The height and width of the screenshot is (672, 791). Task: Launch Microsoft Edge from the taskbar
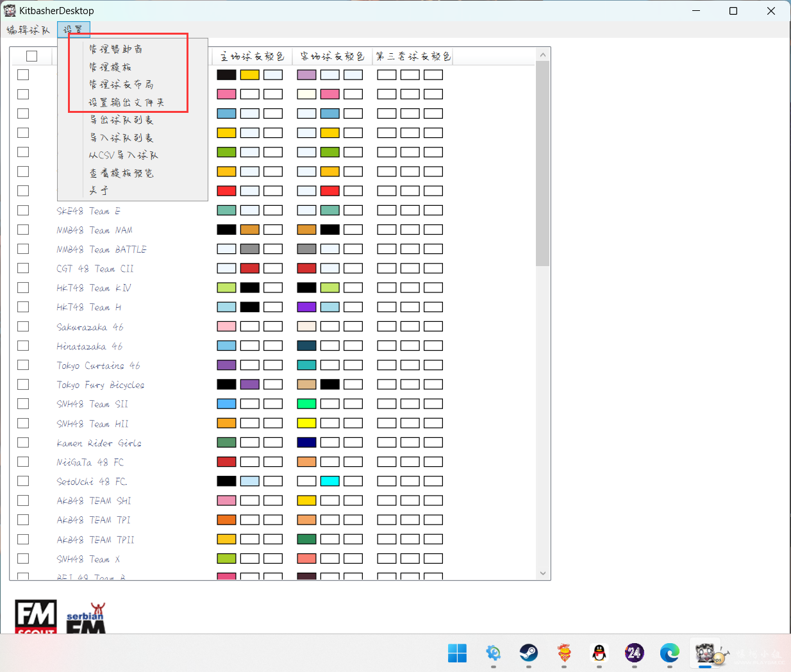click(669, 653)
